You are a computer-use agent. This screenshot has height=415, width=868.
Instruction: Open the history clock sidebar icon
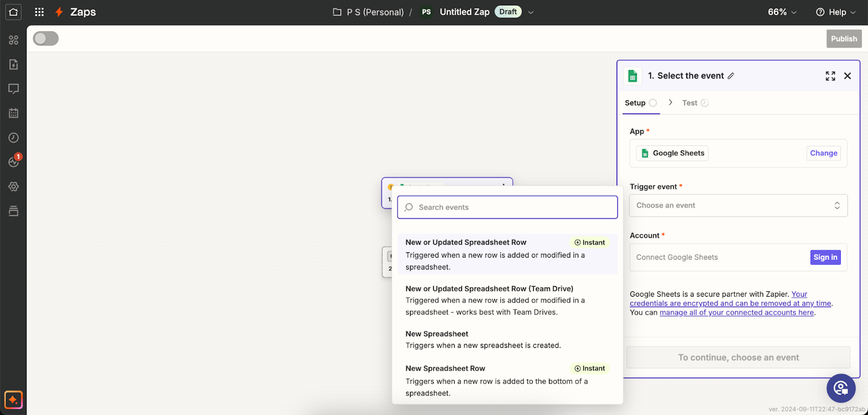coord(14,138)
